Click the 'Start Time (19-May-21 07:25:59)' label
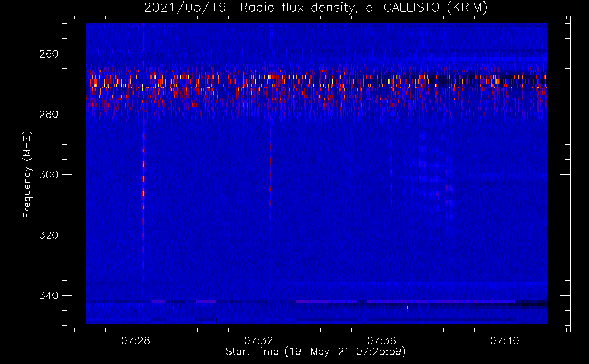Viewport: 589px width, 364px height. pos(316,352)
